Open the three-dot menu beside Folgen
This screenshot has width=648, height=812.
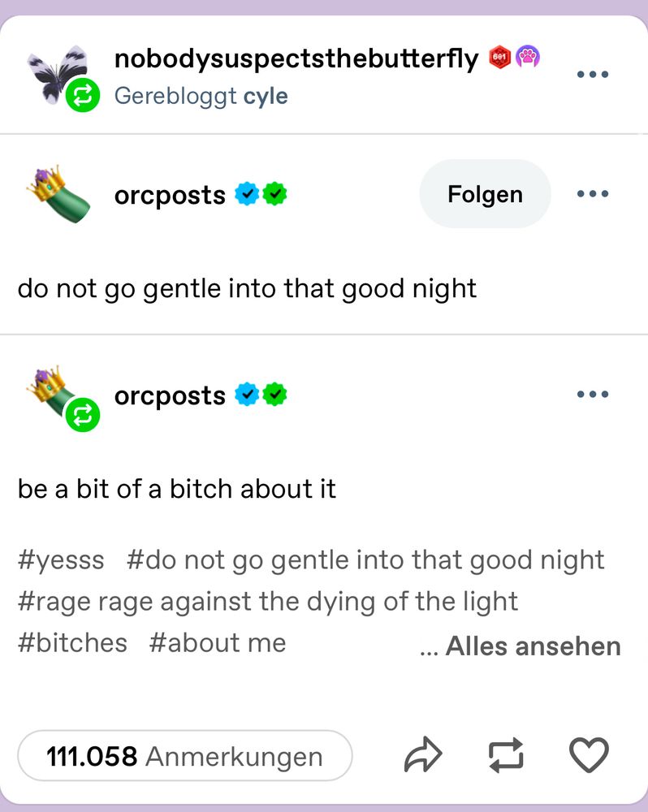coord(593,193)
